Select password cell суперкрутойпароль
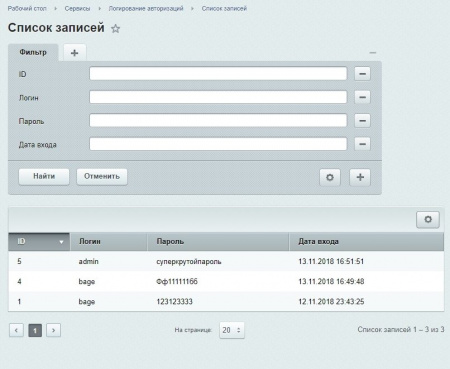The image size is (450, 369). [x=189, y=262]
